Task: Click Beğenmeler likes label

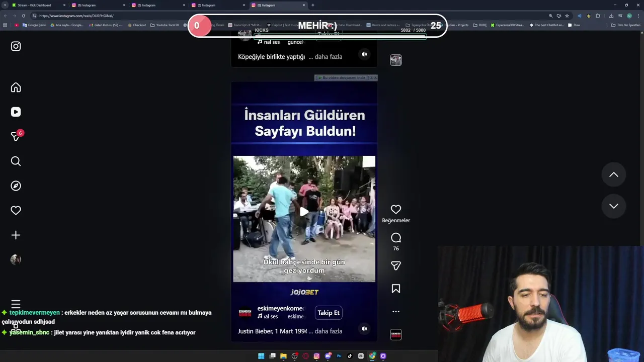Action: coord(396,220)
